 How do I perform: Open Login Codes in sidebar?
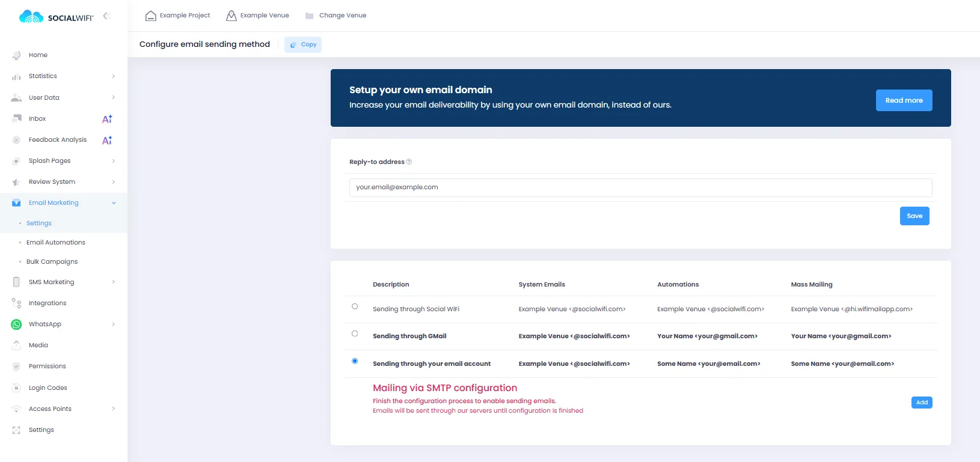click(48, 388)
